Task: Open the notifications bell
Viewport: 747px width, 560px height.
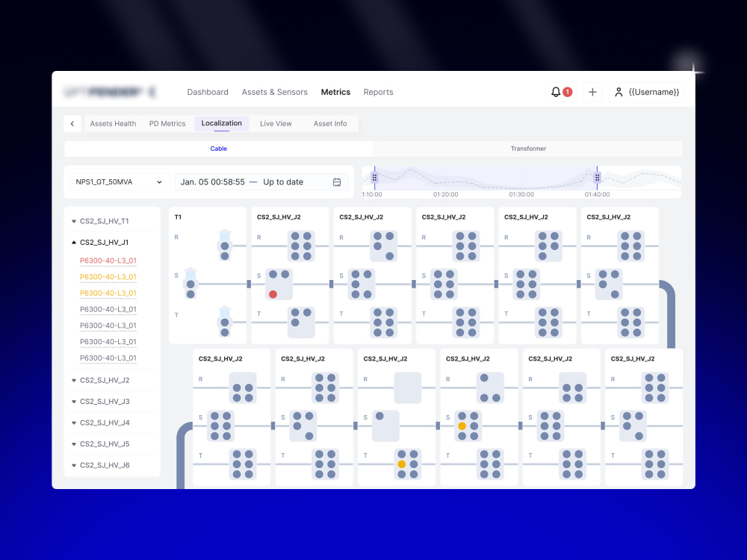Action: 561,92
